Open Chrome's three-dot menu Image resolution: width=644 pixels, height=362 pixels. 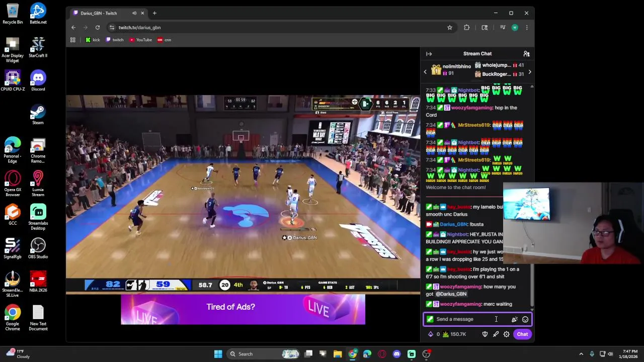point(527,28)
